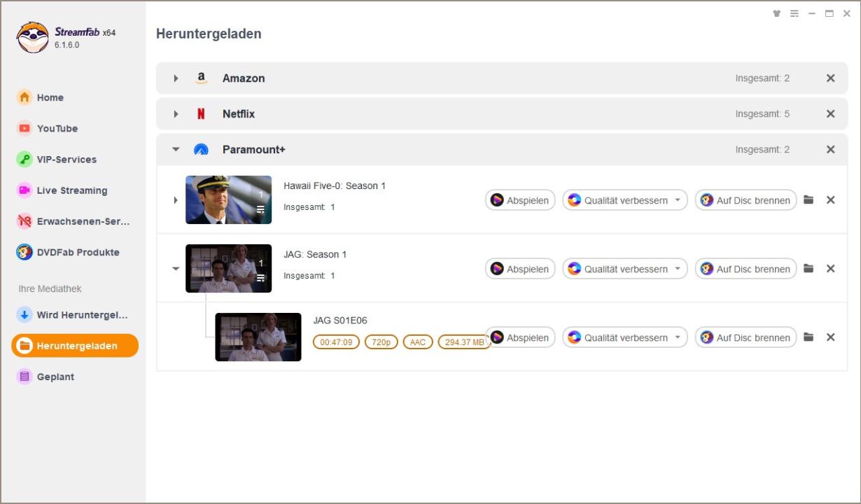Viewport: 861px width, 504px height.
Task: Click the 720p resolution tag
Action: coord(383,342)
